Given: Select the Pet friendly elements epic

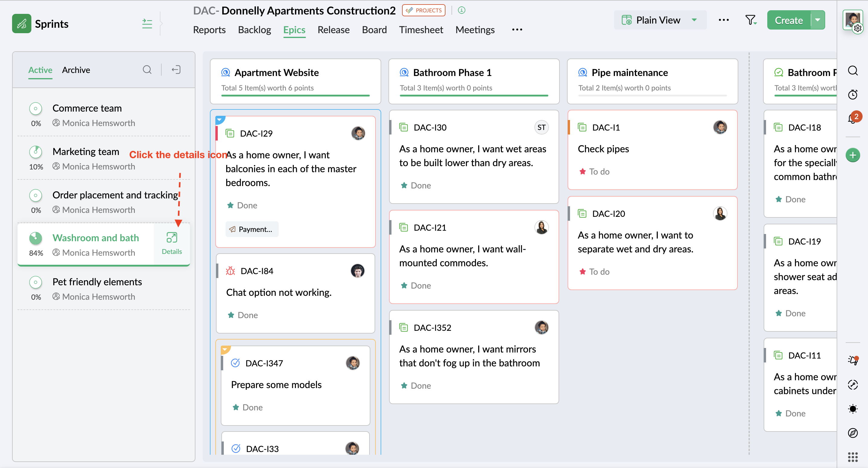Looking at the screenshot, I should coord(104,289).
